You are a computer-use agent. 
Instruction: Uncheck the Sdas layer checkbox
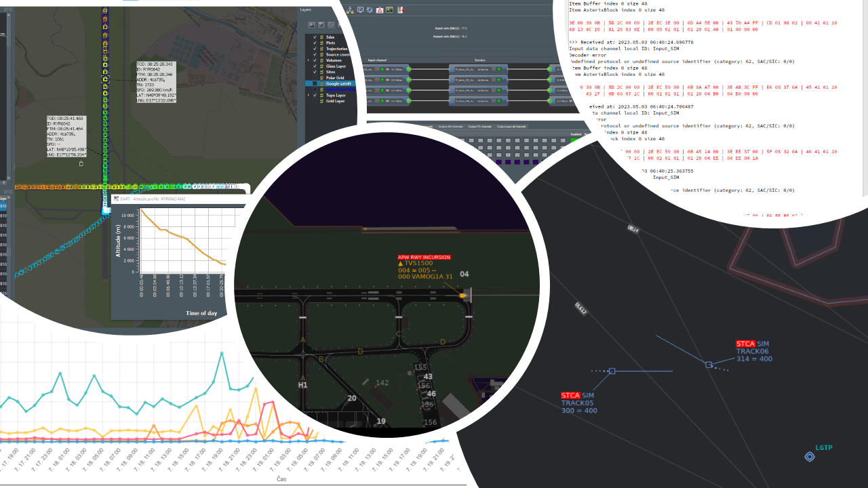pos(315,37)
